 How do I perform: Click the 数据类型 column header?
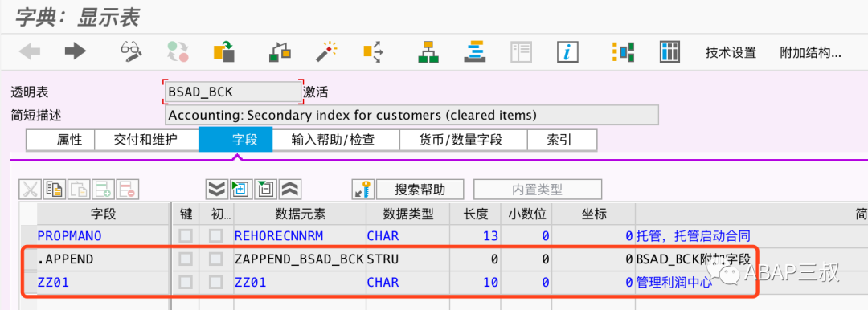coord(408,214)
